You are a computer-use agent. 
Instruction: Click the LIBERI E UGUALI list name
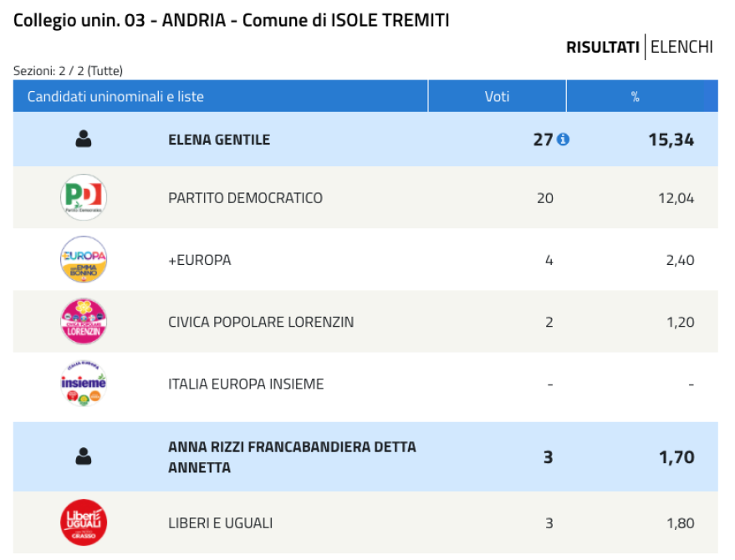tap(220, 523)
